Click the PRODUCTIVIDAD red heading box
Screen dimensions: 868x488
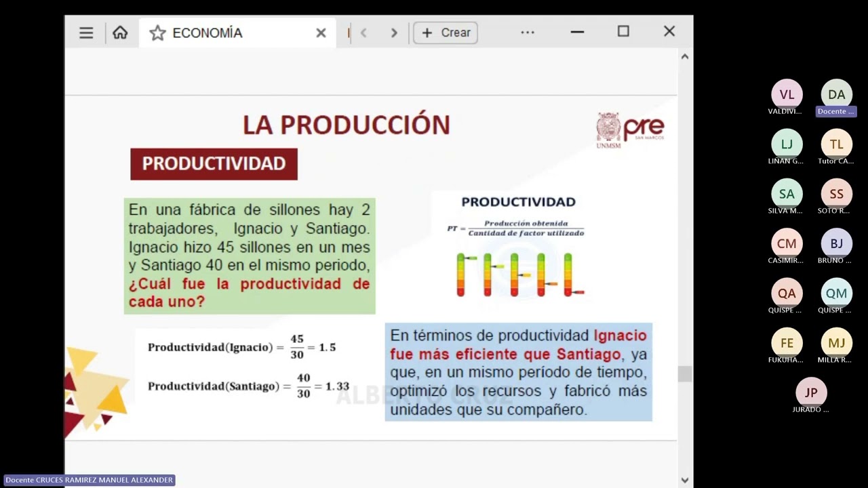click(x=214, y=164)
